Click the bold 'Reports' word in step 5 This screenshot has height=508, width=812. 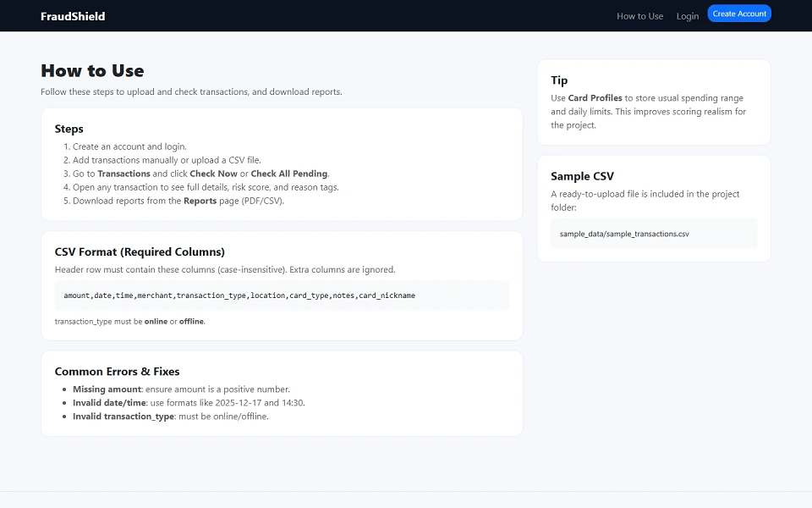tap(200, 201)
